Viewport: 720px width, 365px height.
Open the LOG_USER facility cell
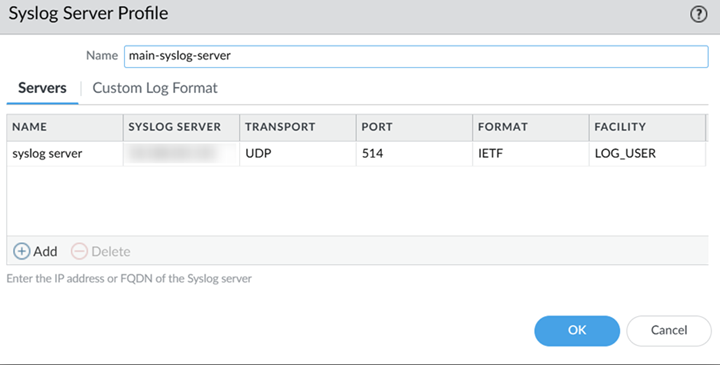[647, 153]
